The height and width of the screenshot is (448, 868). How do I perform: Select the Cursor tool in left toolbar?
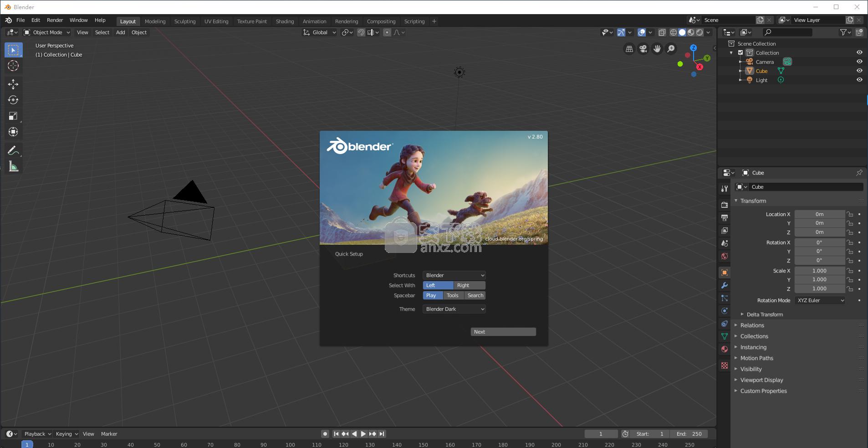(x=13, y=66)
